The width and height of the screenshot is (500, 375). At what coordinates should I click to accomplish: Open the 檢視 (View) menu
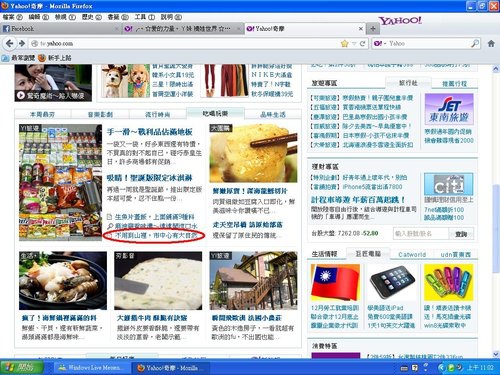click(x=65, y=17)
